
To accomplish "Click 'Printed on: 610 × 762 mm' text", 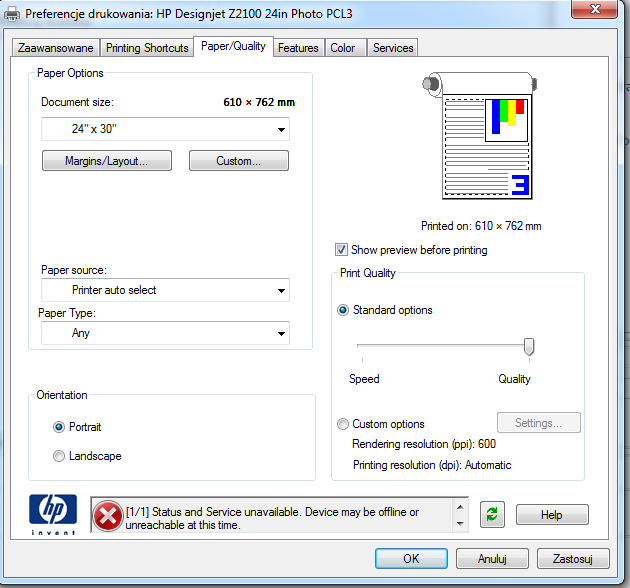I will (481, 226).
